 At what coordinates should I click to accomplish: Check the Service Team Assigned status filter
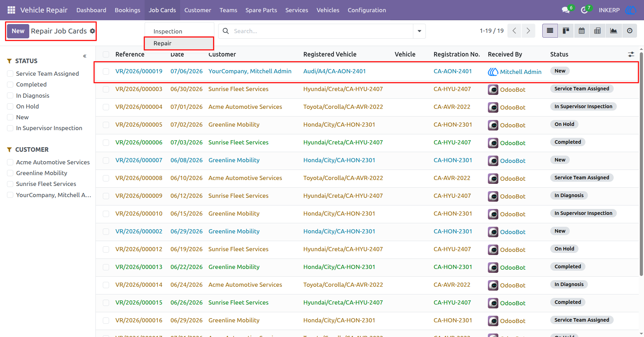pos(10,74)
